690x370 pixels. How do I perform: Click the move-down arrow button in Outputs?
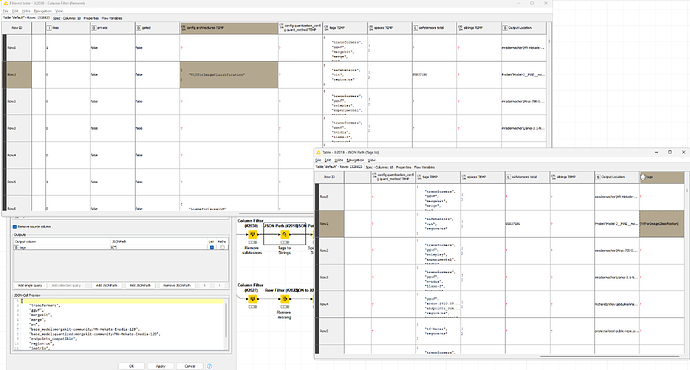(x=220, y=286)
